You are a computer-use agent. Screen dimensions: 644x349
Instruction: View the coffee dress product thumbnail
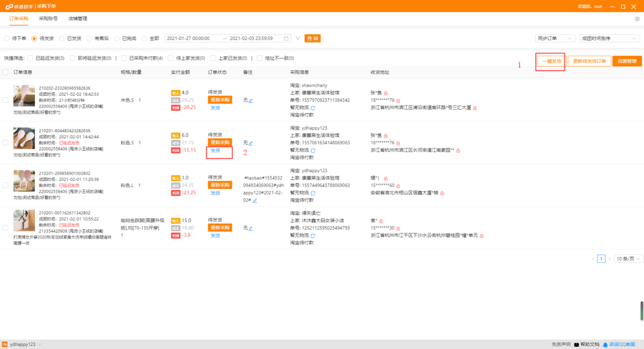coord(24,220)
